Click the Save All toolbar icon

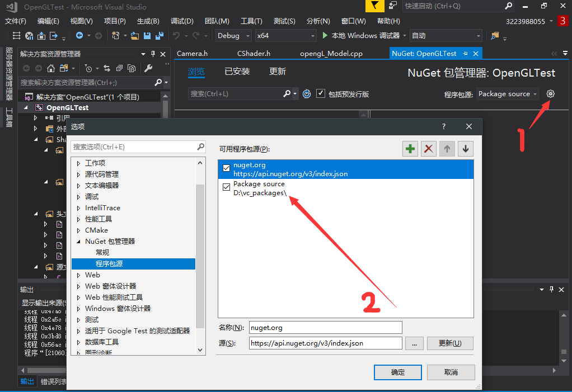point(160,36)
